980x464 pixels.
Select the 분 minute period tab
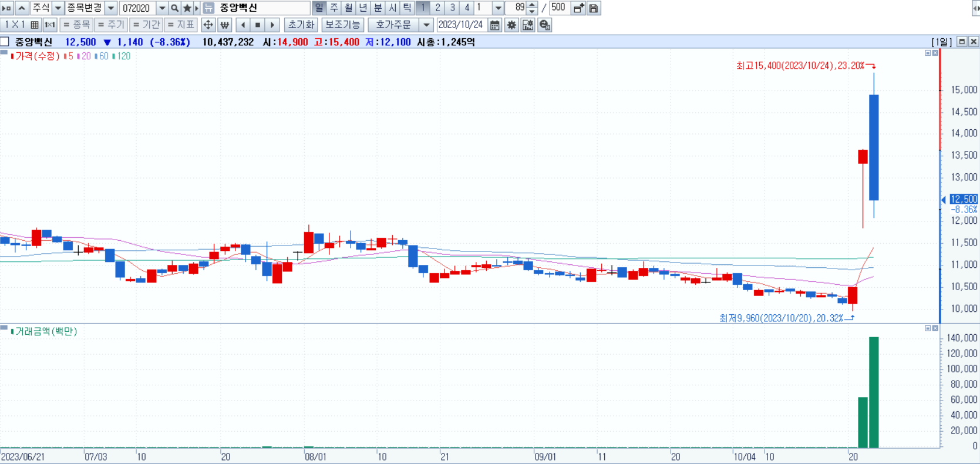[378, 8]
